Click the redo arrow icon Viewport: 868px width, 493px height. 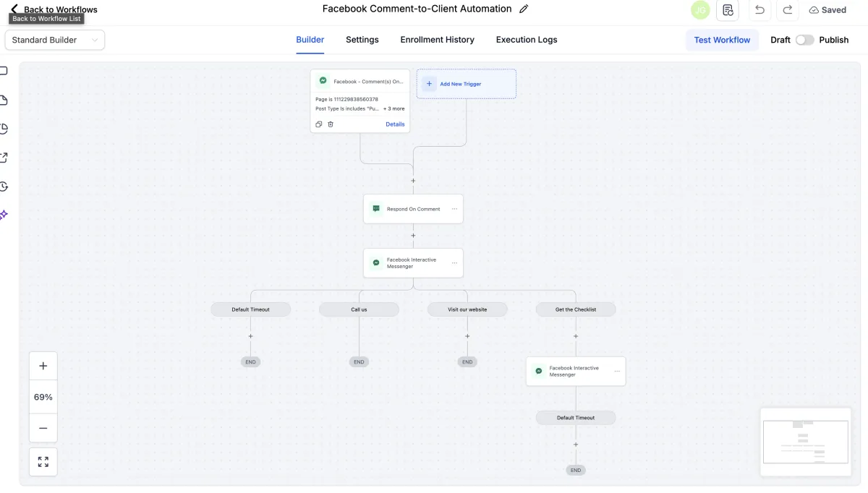(788, 10)
